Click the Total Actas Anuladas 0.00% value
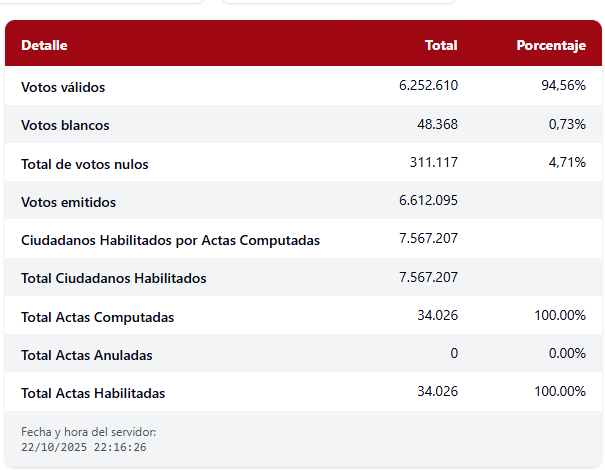The height and width of the screenshot is (470, 605). point(565,354)
